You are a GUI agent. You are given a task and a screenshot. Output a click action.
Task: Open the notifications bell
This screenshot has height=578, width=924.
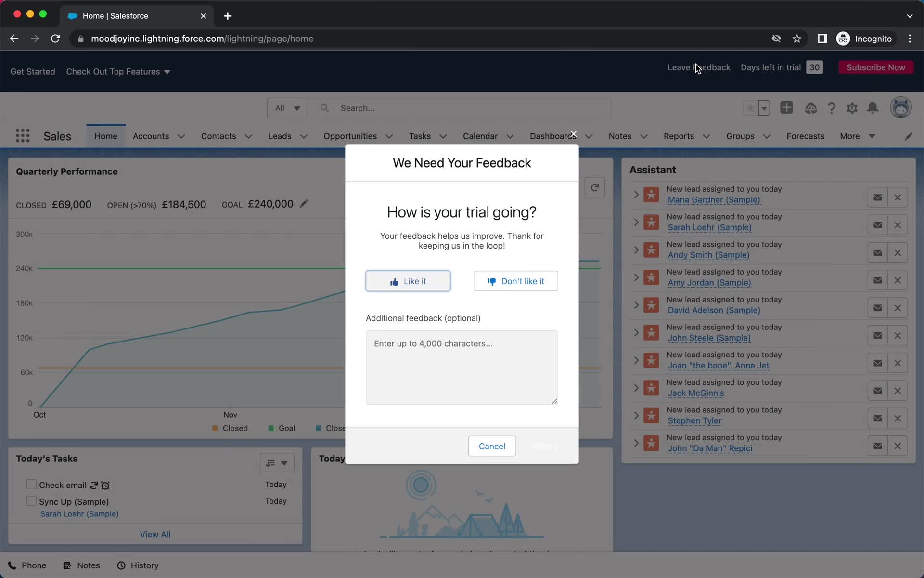pos(873,108)
